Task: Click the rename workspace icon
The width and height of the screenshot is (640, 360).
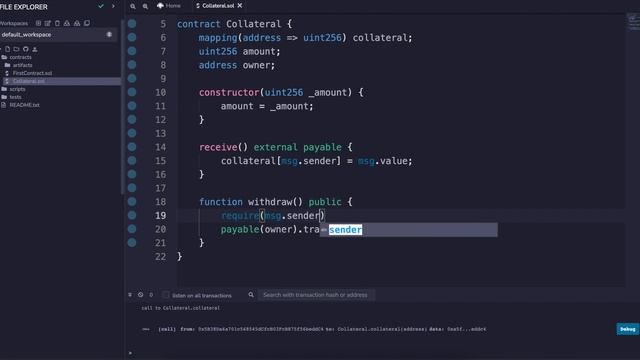Action: pyautogui.click(x=48, y=23)
